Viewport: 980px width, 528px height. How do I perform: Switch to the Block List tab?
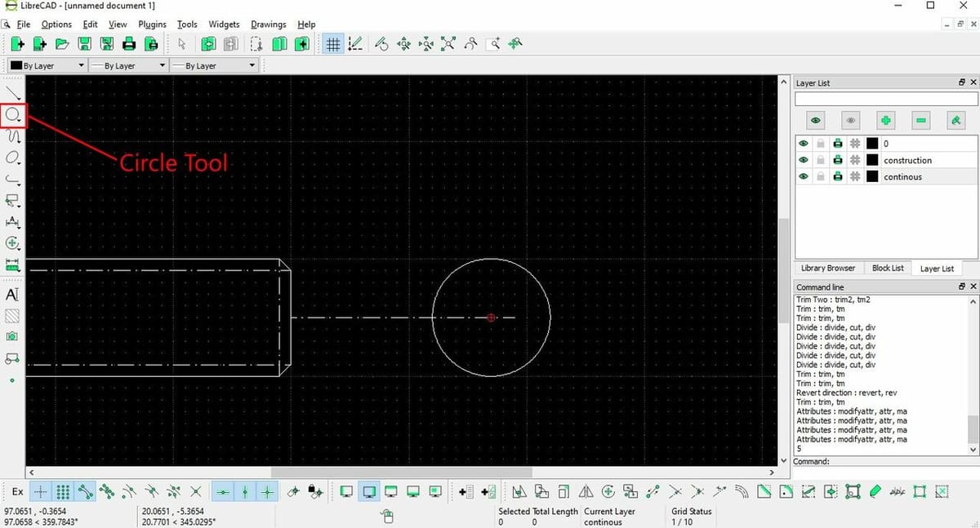tap(888, 268)
